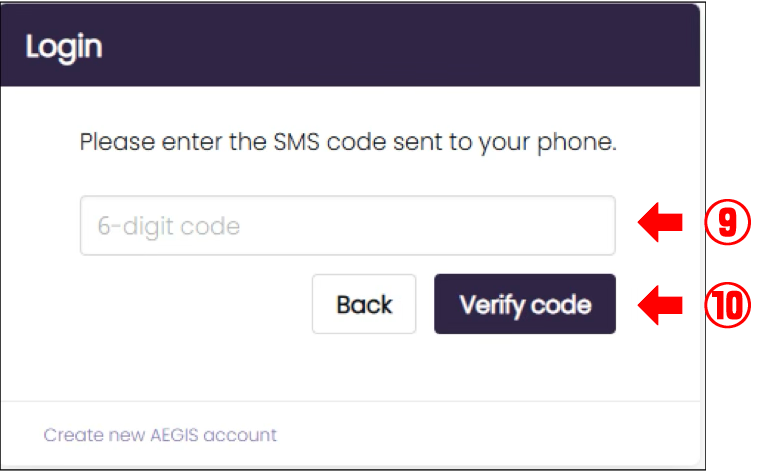
Task: Click the red arrow beside the code field
Action: 660,225
